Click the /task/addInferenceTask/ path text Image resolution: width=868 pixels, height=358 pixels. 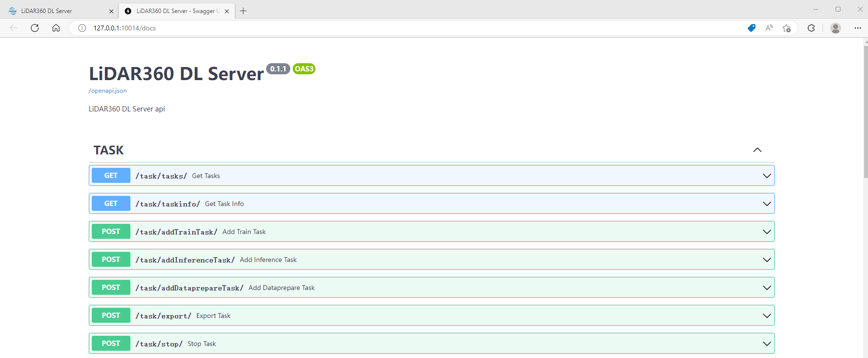pos(185,260)
